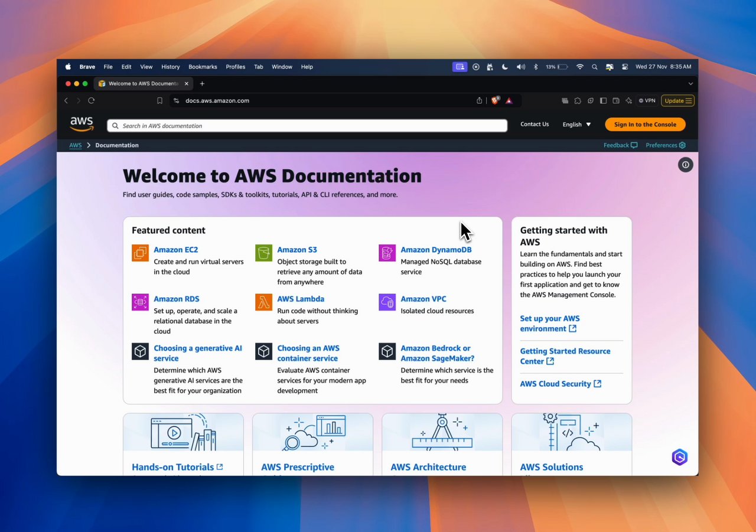Click the Amazon DynamoDB icon
Viewport: 756px width, 532px height.
pyautogui.click(x=387, y=253)
